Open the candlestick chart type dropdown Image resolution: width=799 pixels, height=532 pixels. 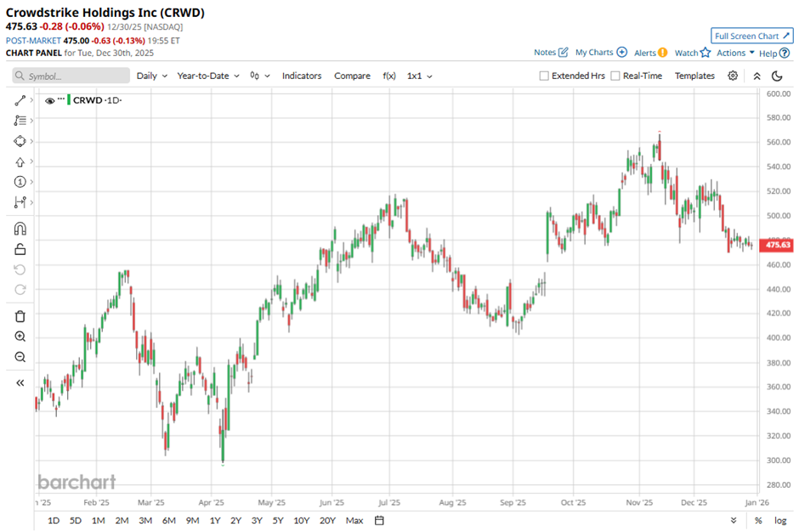click(x=259, y=76)
